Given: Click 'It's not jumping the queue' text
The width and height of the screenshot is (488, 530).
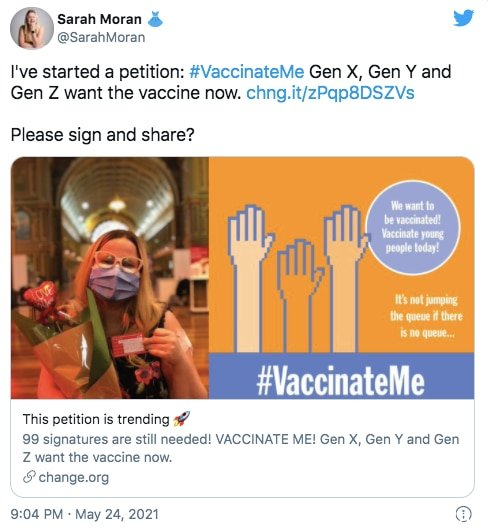Looking at the screenshot, I should (426, 316).
